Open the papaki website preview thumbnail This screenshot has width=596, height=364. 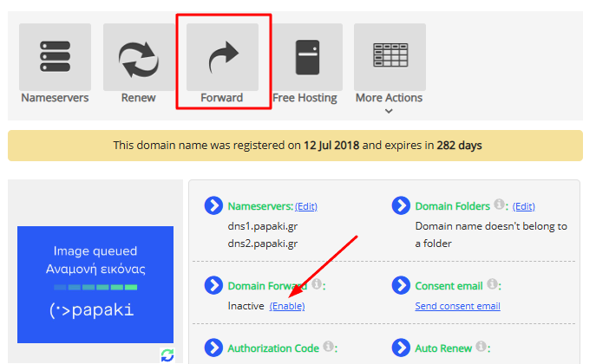pyautogui.click(x=95, y=284)
